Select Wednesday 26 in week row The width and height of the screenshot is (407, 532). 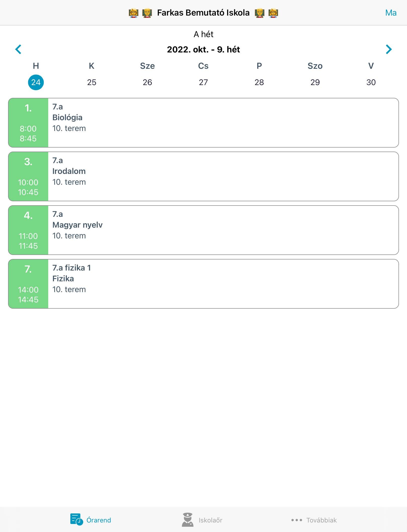pos(147,82)
